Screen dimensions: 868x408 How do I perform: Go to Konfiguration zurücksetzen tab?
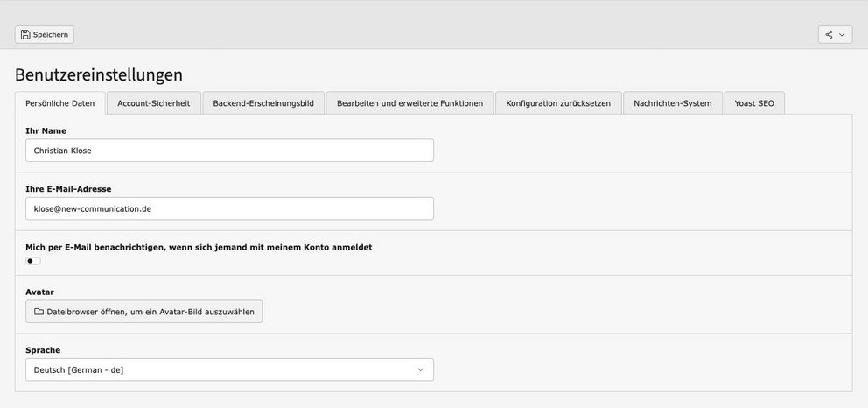click(558, 103)
